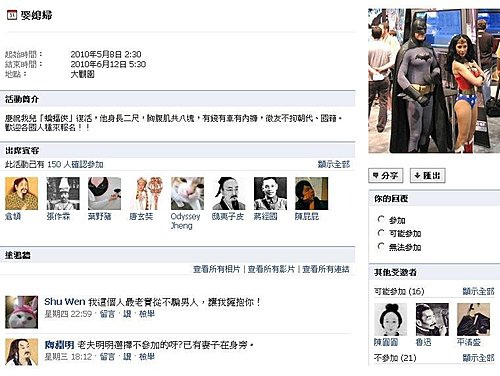Click the end time 2010年6月12日 5:30
The width and height of the screenshot is (500, 376).
pyautogui.click(x=108, y=64)
